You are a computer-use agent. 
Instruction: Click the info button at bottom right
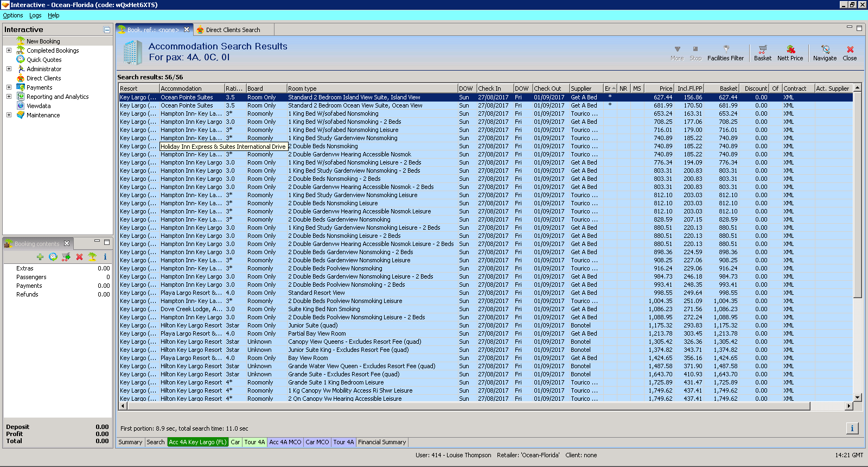click(x=852, y=428)
